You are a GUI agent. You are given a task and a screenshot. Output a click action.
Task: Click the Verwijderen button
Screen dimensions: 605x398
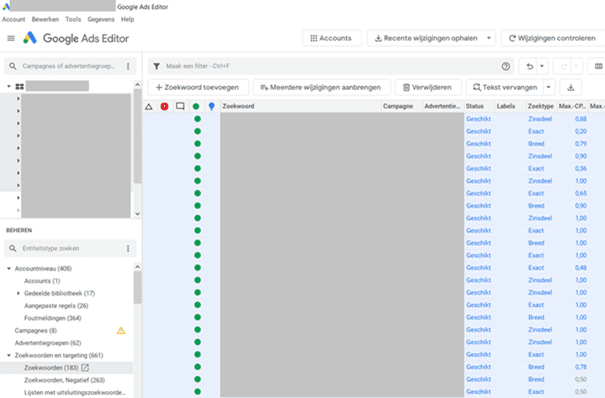click(x=428, y=88)
